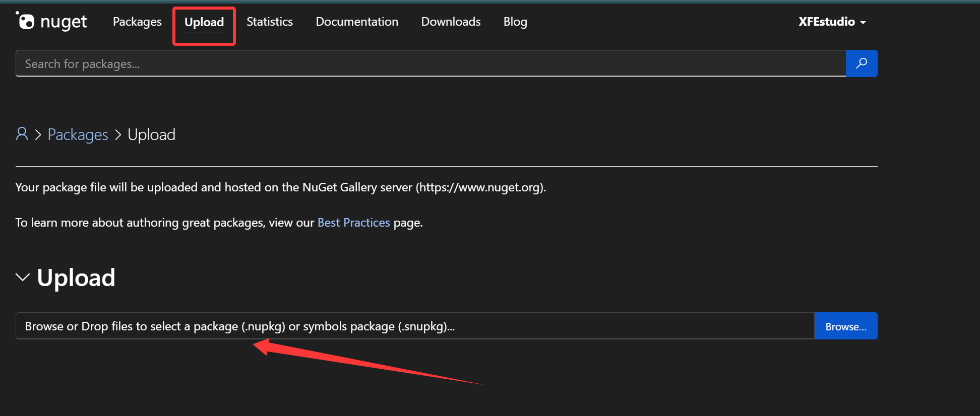
Task: Click the Browse... button to pick a file
Action: (846, 326)
